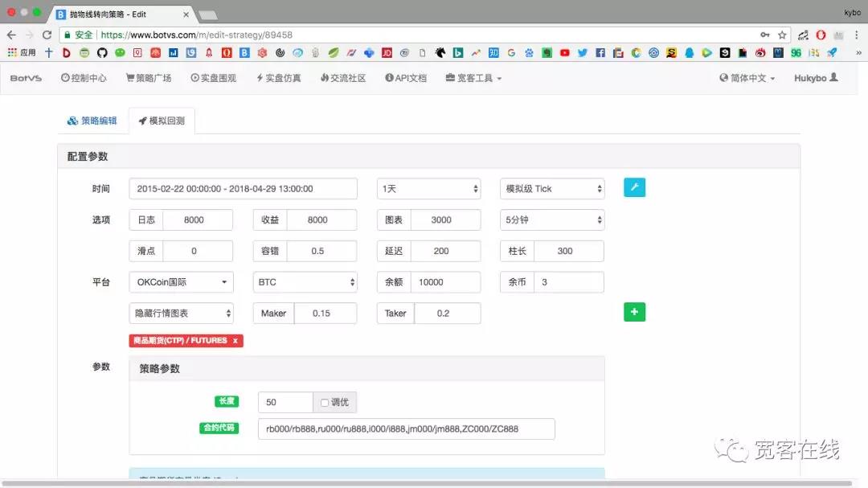Expand the 隐藏行情图表 dropdown
The width and height of the screenshot is (868, 488).
pyautogui.click(x=181, y=313)
